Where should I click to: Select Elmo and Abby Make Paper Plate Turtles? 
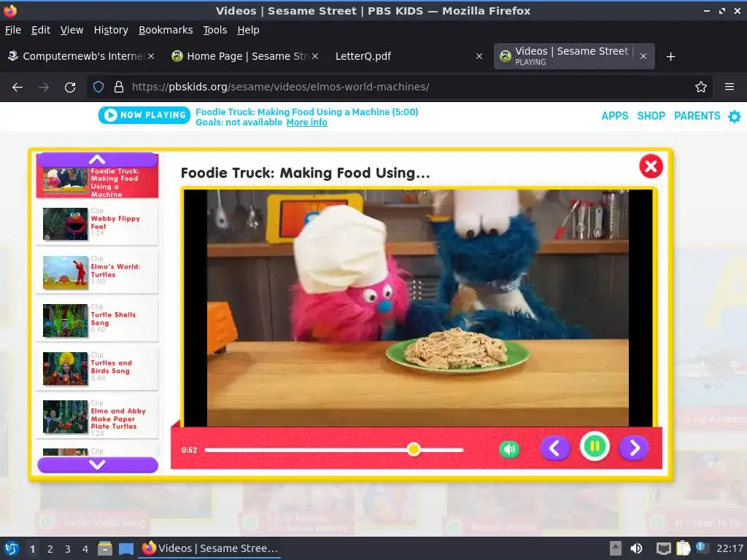97,415
